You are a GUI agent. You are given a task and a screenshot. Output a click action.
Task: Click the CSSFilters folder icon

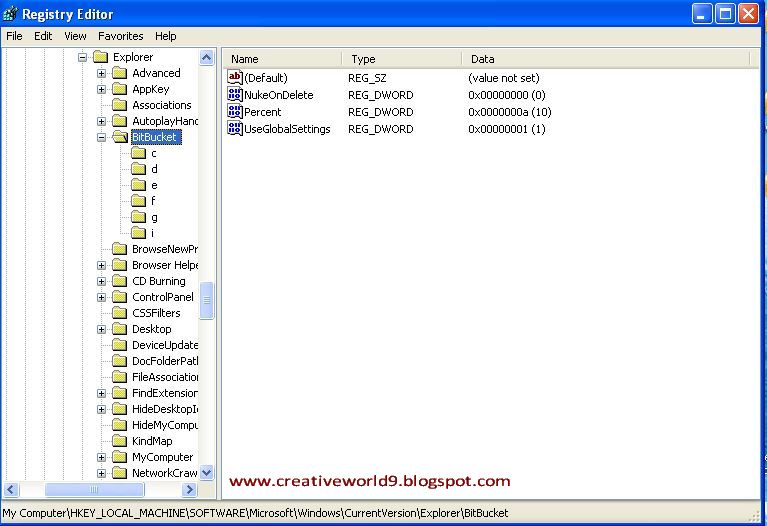[x=119, y=313]
